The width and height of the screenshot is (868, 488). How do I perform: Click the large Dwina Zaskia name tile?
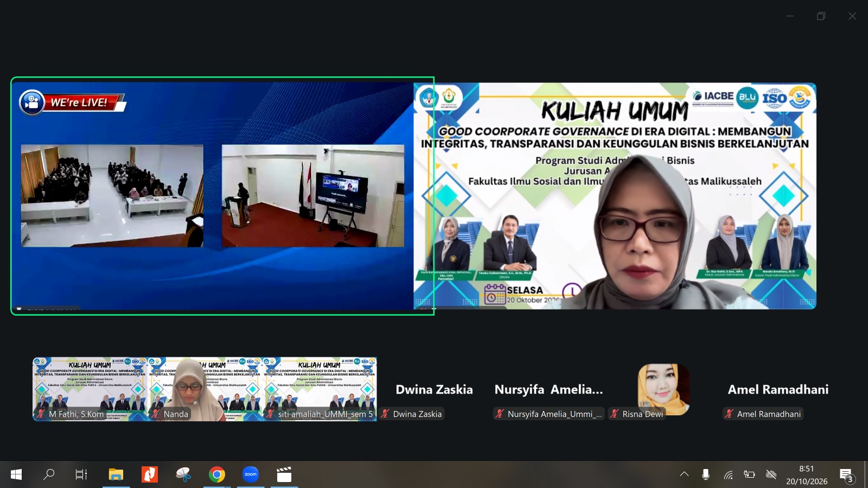tap(434, 389)
